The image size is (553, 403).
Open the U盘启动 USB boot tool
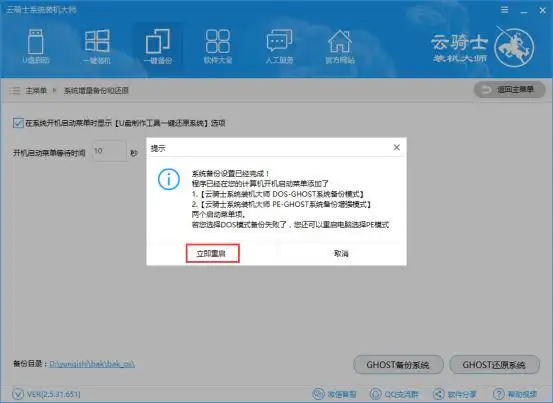coord(36,47)
